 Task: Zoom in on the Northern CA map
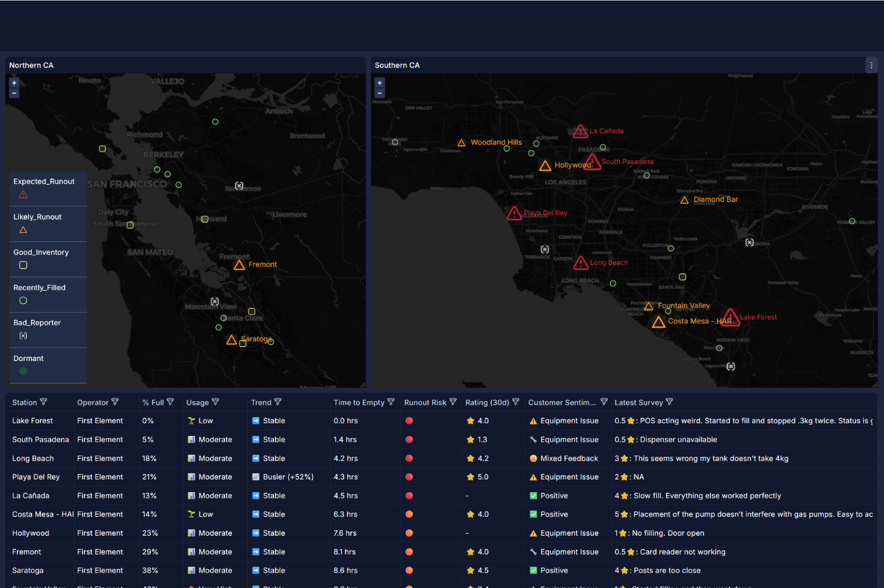pyautogui.click(x=14, y=83)
